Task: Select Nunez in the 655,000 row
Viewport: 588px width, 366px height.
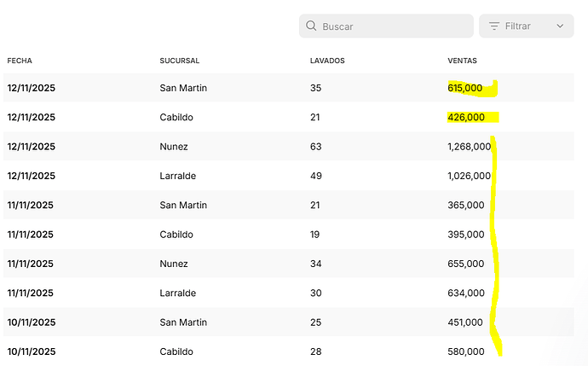Action: pyautogui.click(x=174, y=264)
